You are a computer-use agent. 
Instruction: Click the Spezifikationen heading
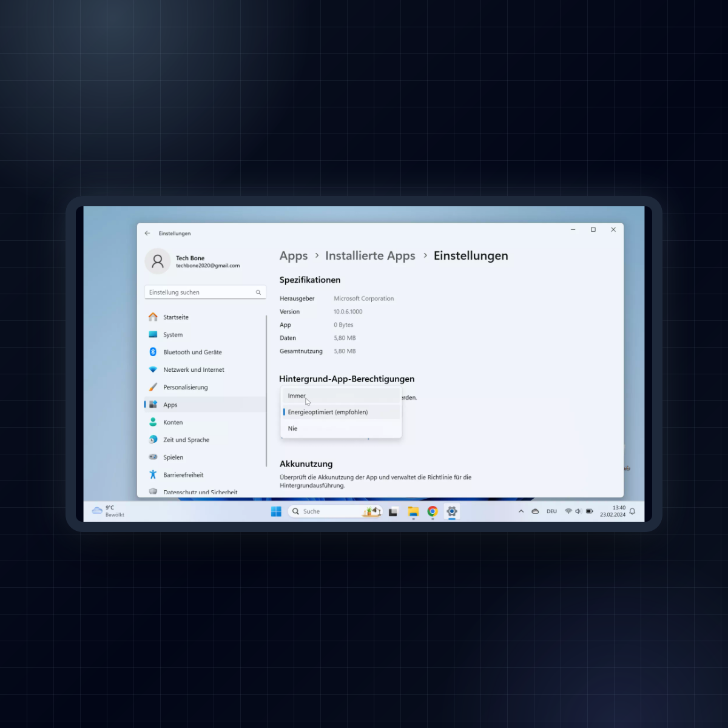pos(310,280)
